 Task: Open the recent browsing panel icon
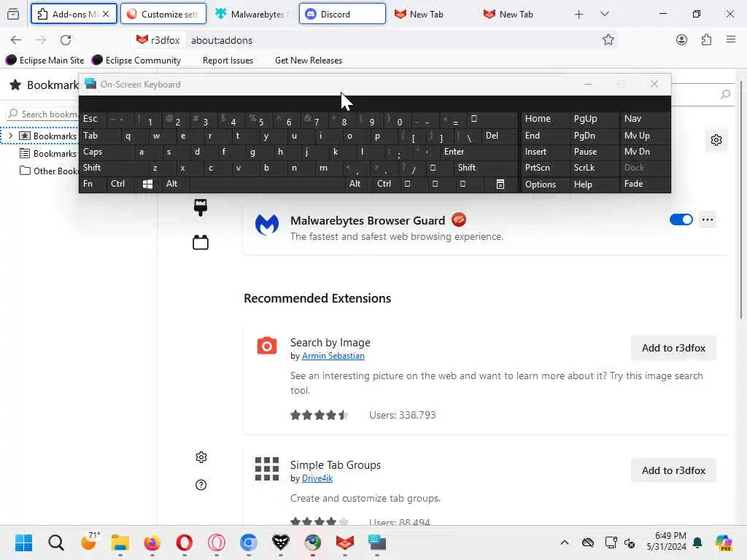point(13,15)
